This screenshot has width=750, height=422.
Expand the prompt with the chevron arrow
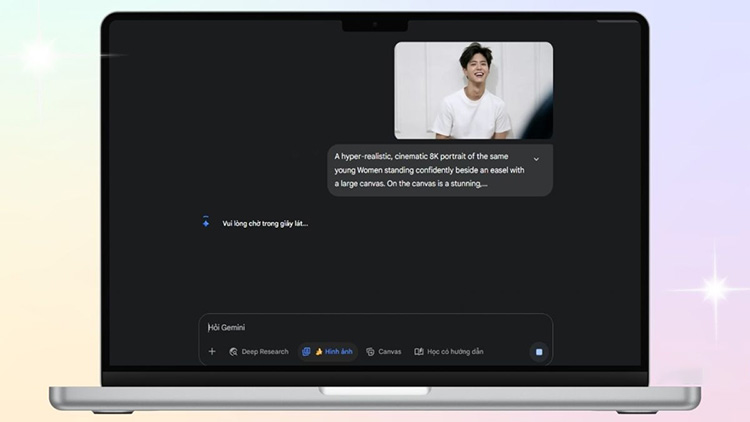536,159
